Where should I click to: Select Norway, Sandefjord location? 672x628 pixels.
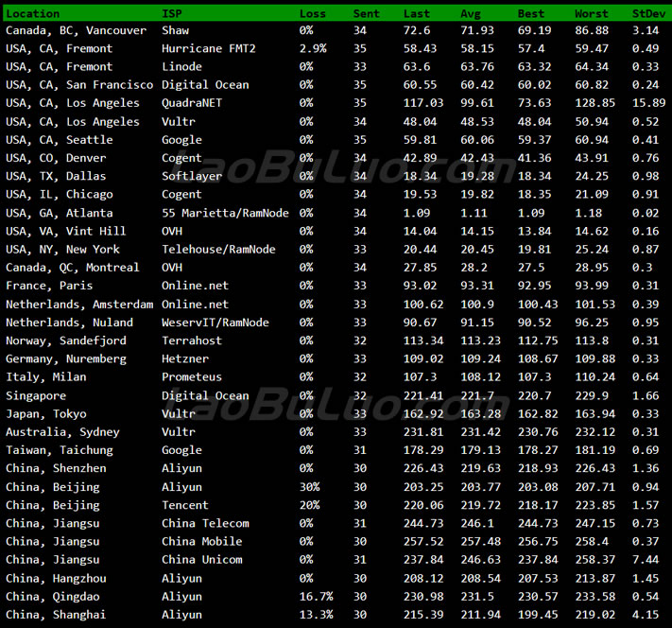click(x=66, y=341)
